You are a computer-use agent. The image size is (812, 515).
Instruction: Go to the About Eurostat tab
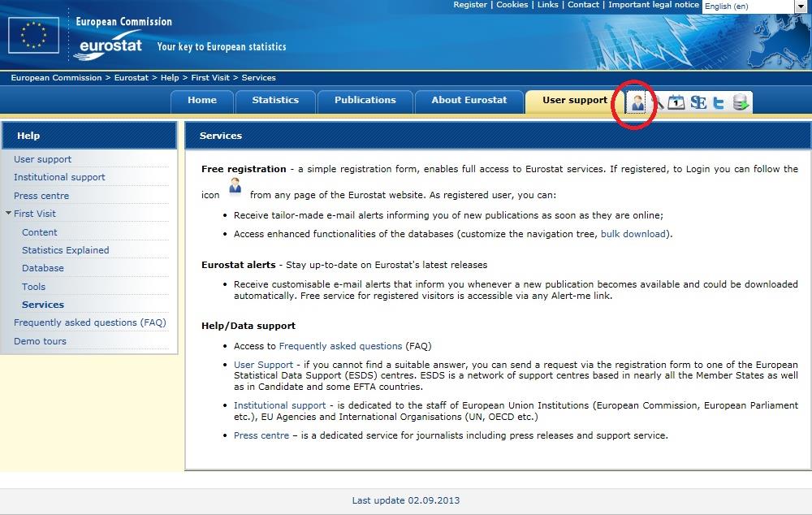(x=469, y=100)
